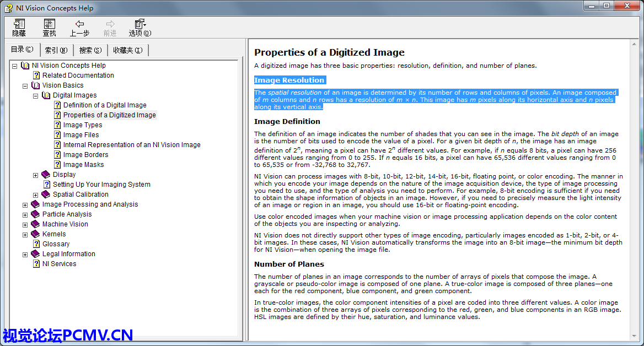Expand the Spatial Calibration tree node

pyautogui.click(x=36, y=195)
